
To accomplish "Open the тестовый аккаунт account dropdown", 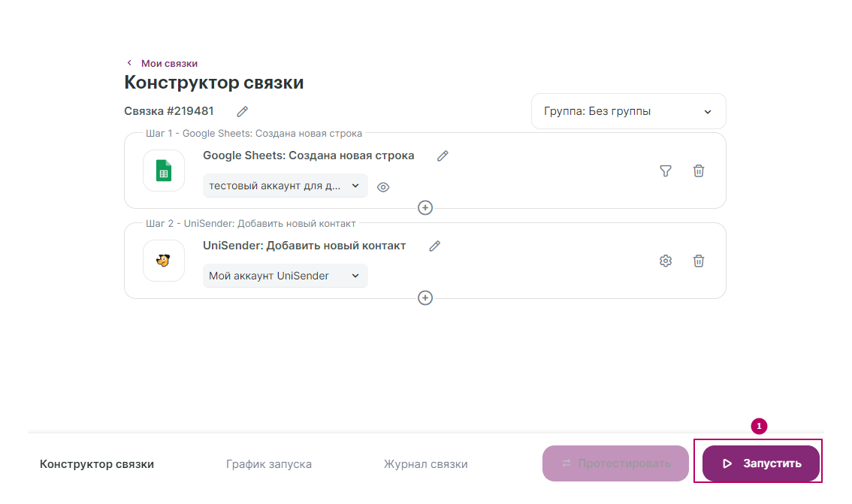I will coord(286,186).
